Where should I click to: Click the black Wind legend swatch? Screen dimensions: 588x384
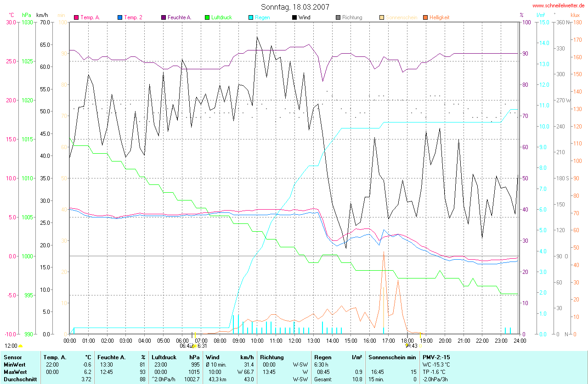point(294,17)
